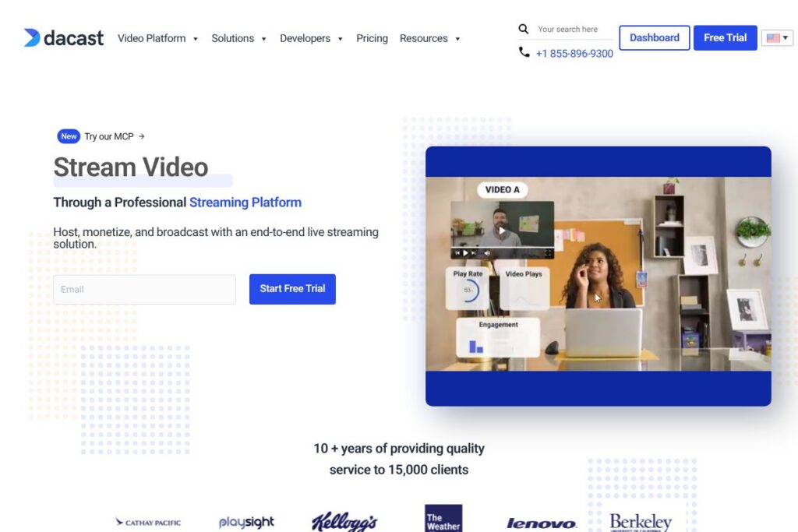The height and width of the screenshot is (532, 798).
Task: Click the PlaySight logo
Action: (246, 522)
